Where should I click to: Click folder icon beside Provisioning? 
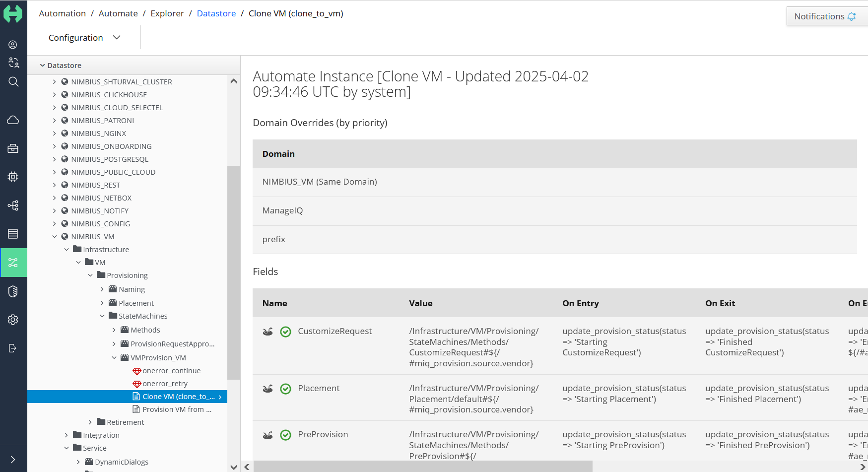pos(101,274)
